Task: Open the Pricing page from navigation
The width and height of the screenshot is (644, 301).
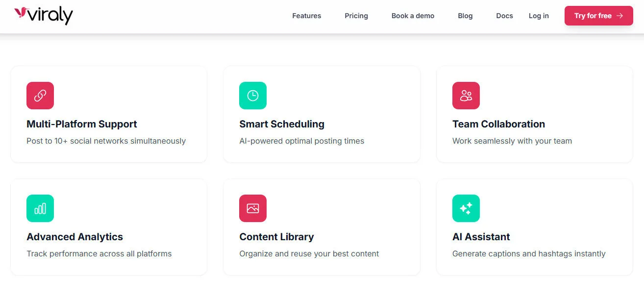Action: click(356, 16)
